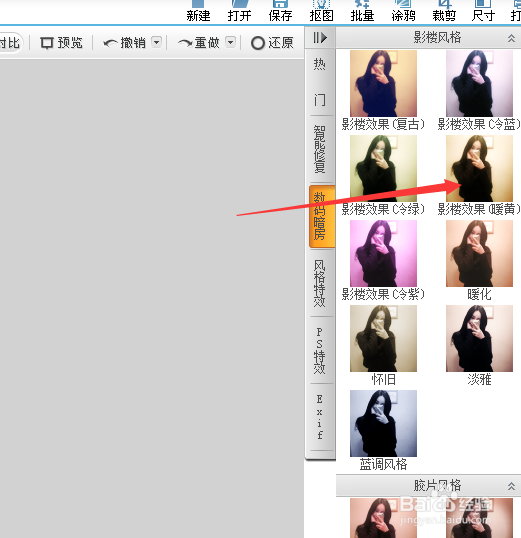Click the 影楼风格 section header
The height and width of the screenshot is (538, 521).
pos(428,38)
